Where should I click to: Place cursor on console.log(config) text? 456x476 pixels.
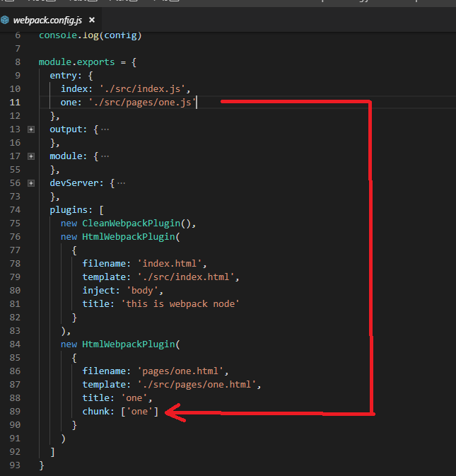click(x=90, y=35)
